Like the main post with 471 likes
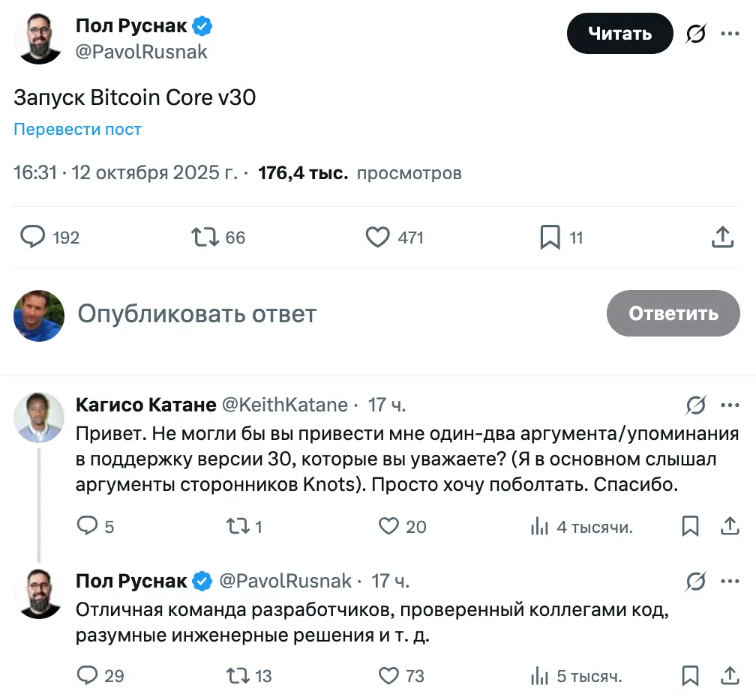 coord(378,238)
